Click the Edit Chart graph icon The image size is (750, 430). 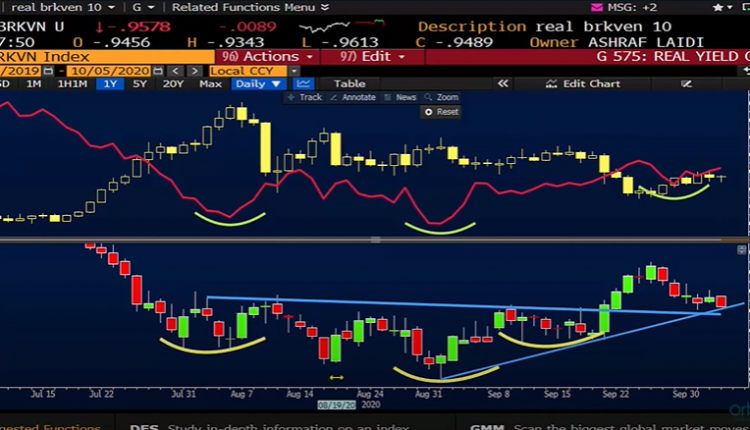point(551,84)
